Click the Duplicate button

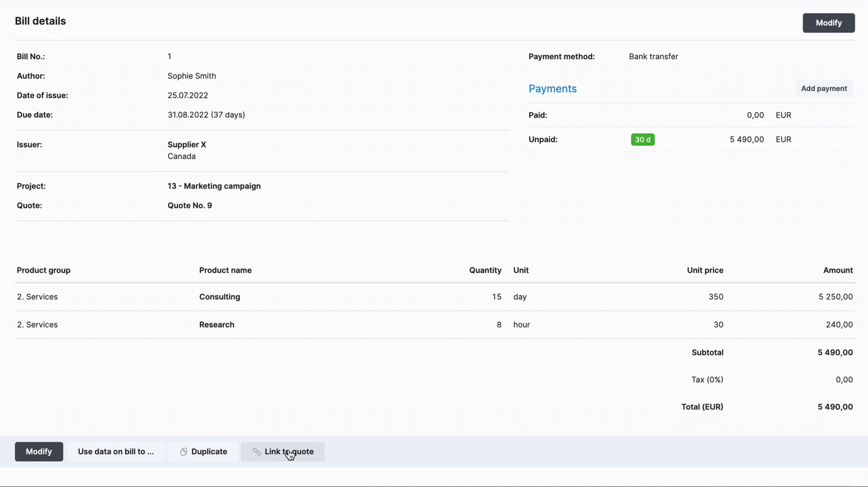pyautogui.click(x=203, y=451)
